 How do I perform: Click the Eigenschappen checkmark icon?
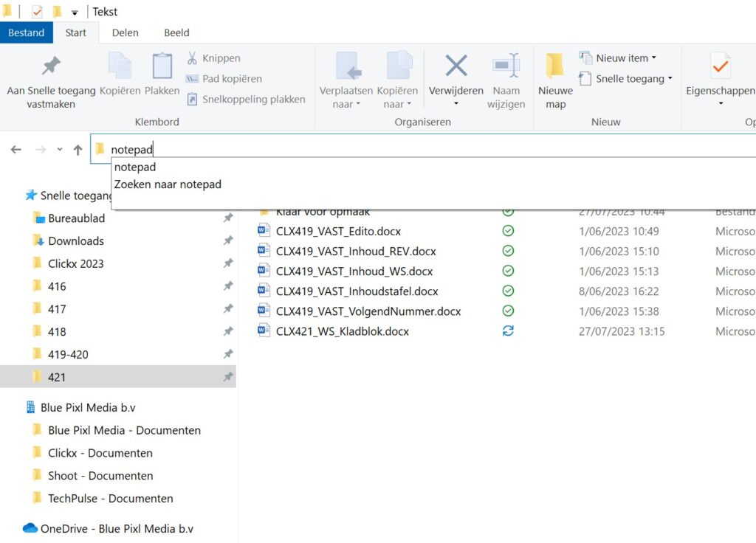pos(720,66)
